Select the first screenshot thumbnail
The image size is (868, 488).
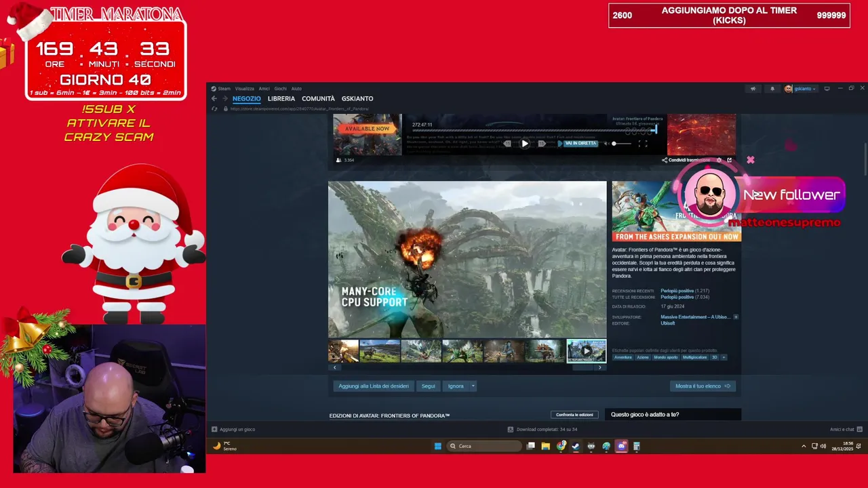point(343,351)
